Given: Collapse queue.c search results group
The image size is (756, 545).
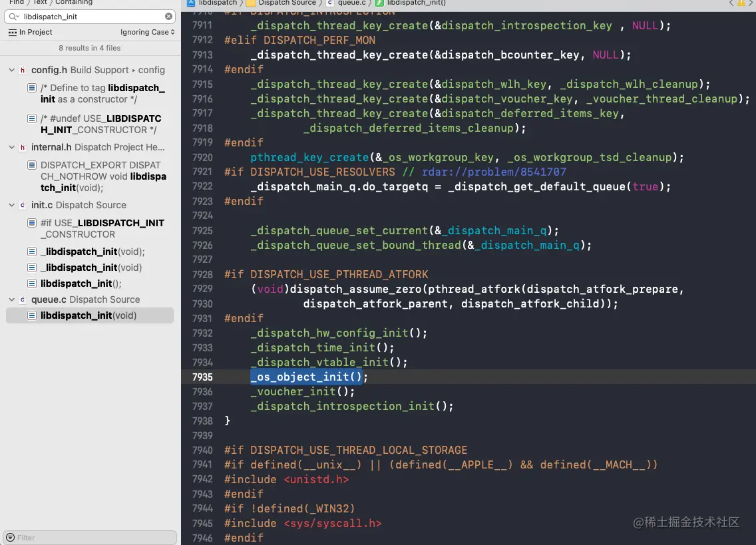Looking at the screenshot, I should tap(11, 299).
